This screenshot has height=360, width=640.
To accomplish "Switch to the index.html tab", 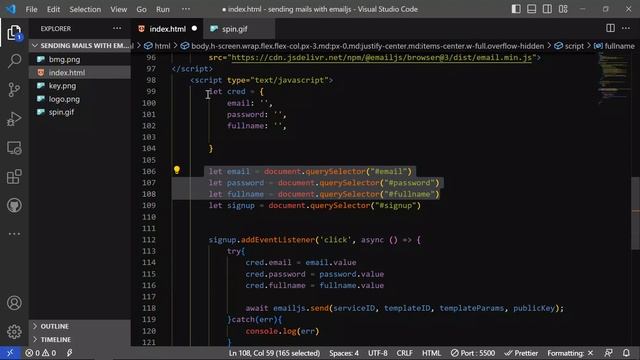I will click(167, 29).
